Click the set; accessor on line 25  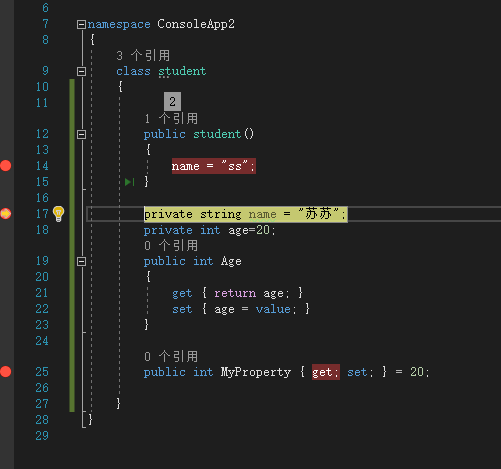click(x=360, y=372)
